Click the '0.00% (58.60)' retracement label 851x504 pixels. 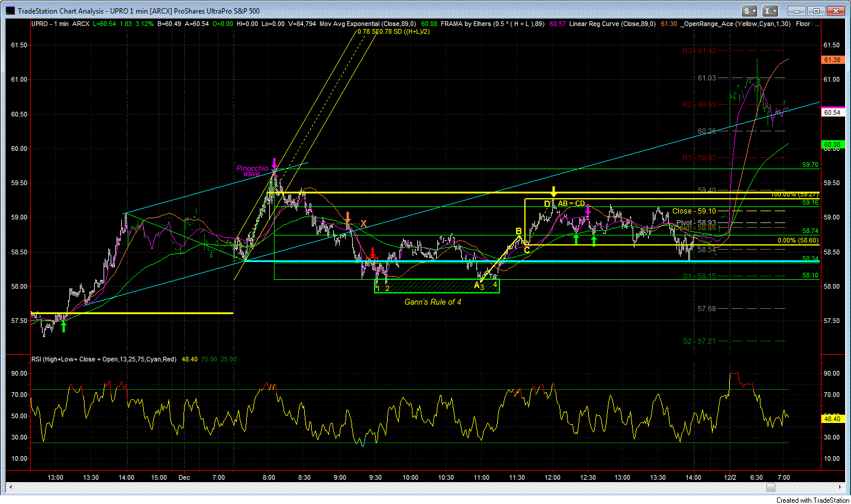798,240
